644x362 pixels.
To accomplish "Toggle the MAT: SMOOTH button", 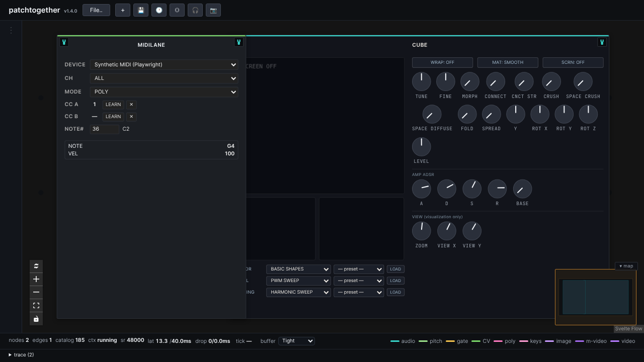I will pyautogui.click(x=508, y=62).
